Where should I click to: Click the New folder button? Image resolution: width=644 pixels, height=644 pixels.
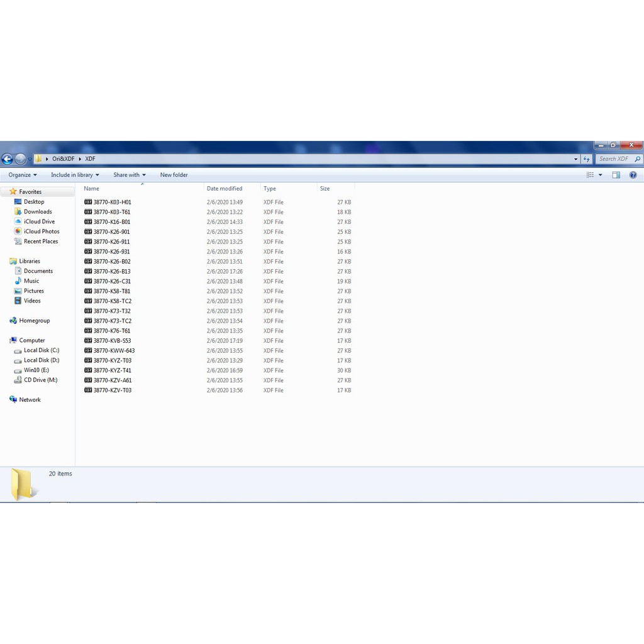174,175
